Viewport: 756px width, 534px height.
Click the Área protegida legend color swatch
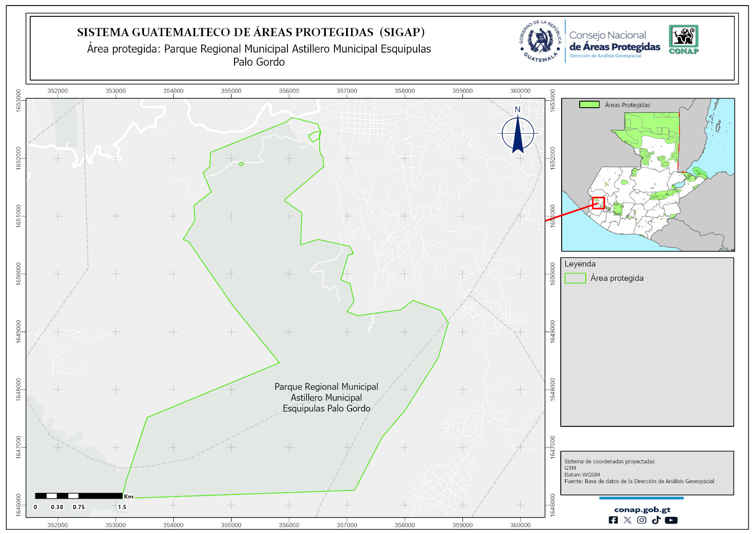click(575, 278)
